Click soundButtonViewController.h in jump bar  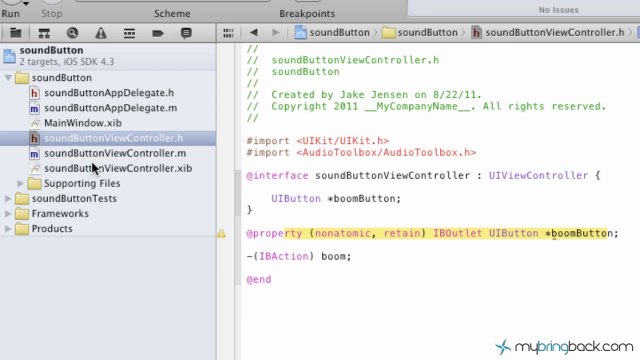pos(548,32)
